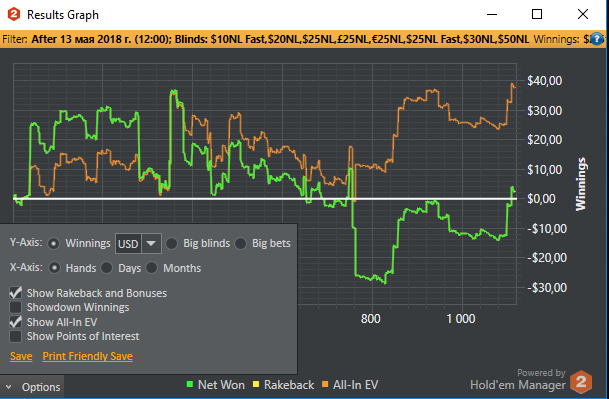Uncheck Show Rakeback and Bonuses
The height and width of the screenshot is (399, 609).
(x=16, y=293)
